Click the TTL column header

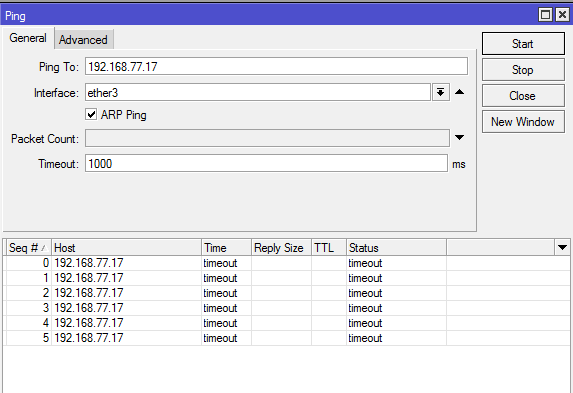pyautogui.click(x=329, y=248)
